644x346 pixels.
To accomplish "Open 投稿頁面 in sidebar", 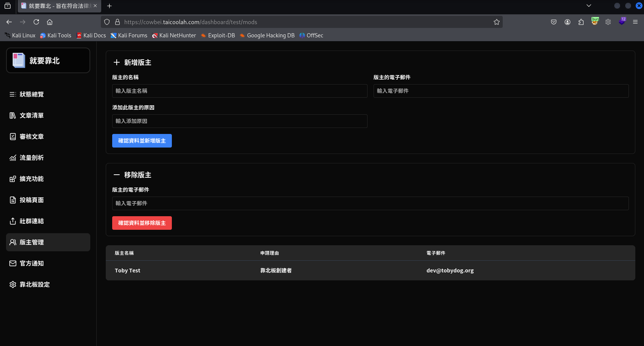I will coord(48,200).
